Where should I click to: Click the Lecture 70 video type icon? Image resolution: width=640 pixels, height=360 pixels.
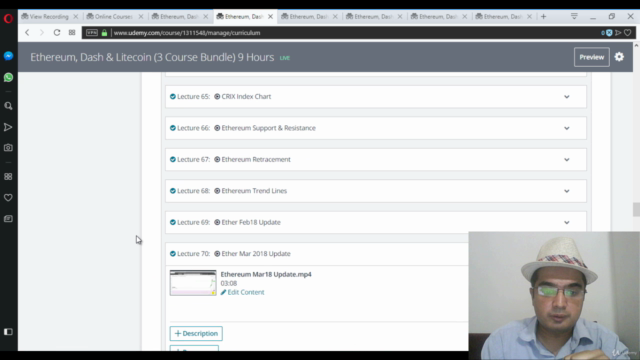point(217,254)
